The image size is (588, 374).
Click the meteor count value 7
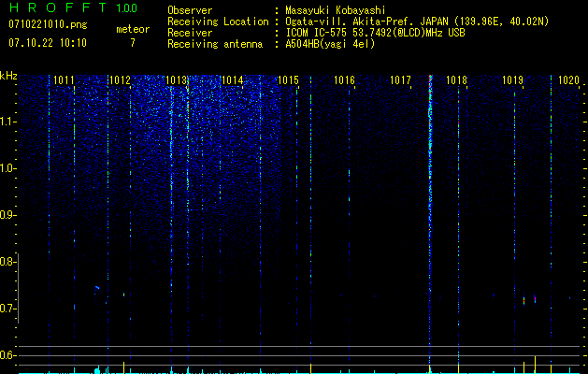pyautogui.click(x=133, y=43)
